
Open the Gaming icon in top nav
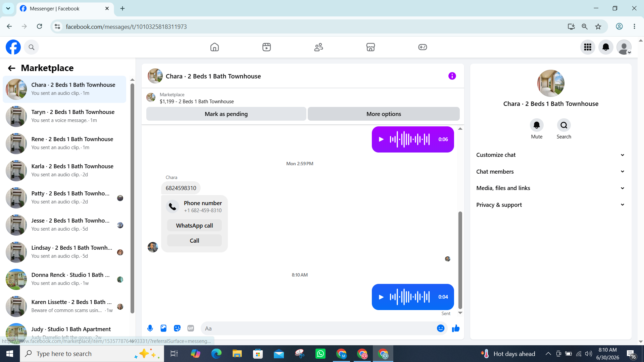423,47
